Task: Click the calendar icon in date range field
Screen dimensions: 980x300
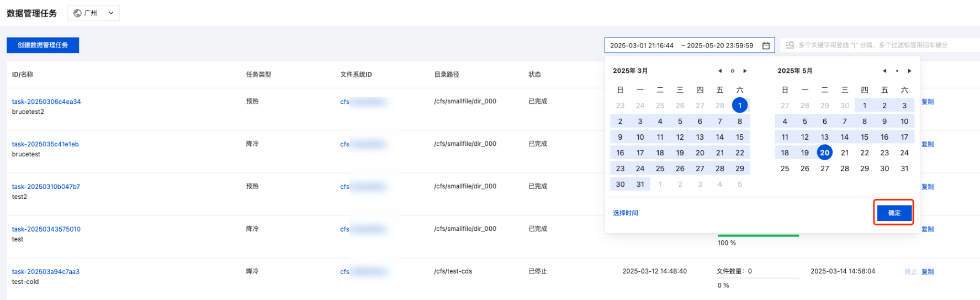Action: (766, 46)
